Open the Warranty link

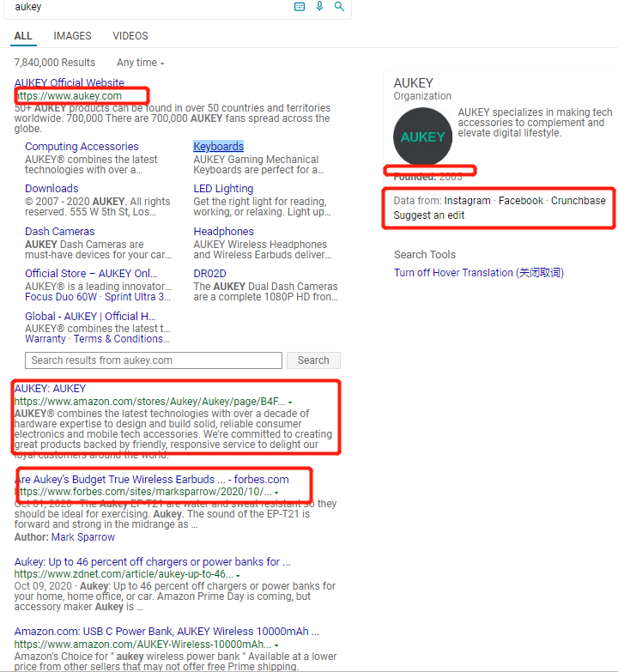45,339
